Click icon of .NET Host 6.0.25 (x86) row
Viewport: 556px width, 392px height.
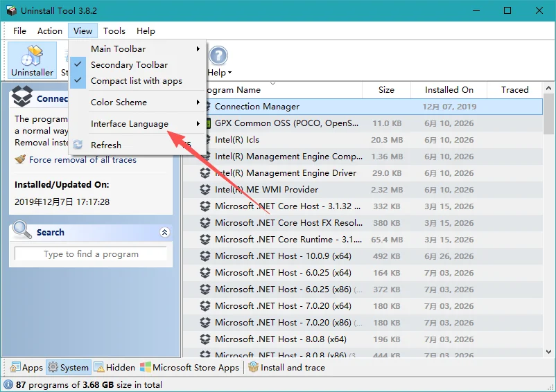coord(205,289)
